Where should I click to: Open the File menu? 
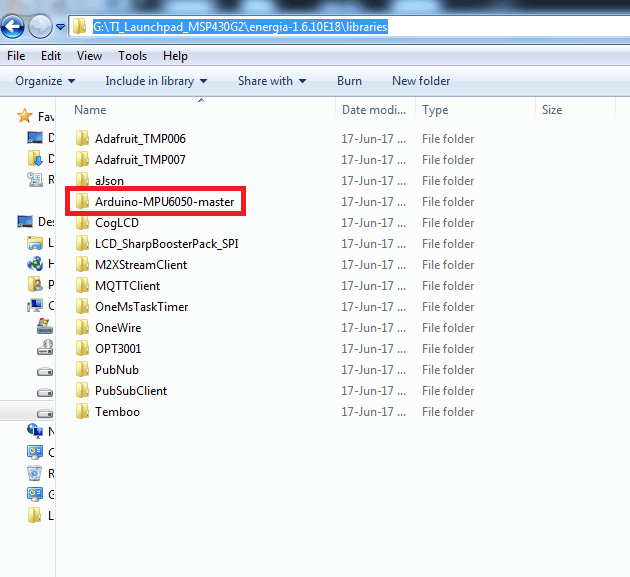(x=16, y=56)
